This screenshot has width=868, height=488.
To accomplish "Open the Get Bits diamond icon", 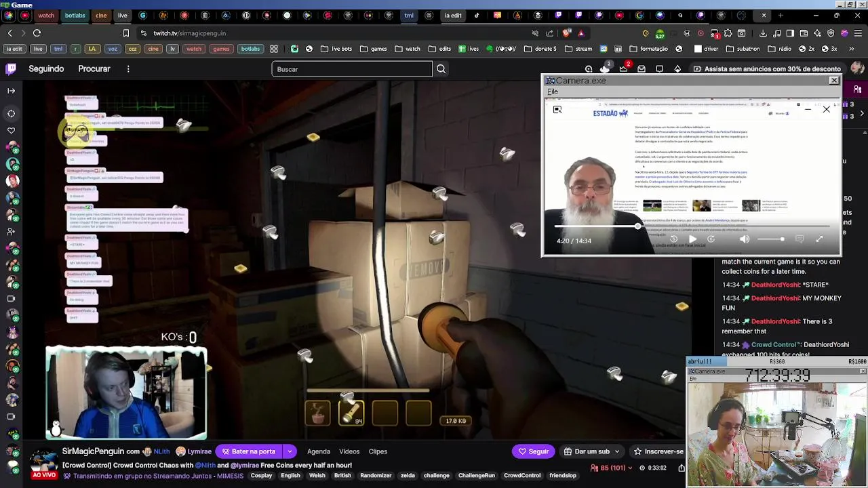I will pyautogui.click(x=677, y=68).
